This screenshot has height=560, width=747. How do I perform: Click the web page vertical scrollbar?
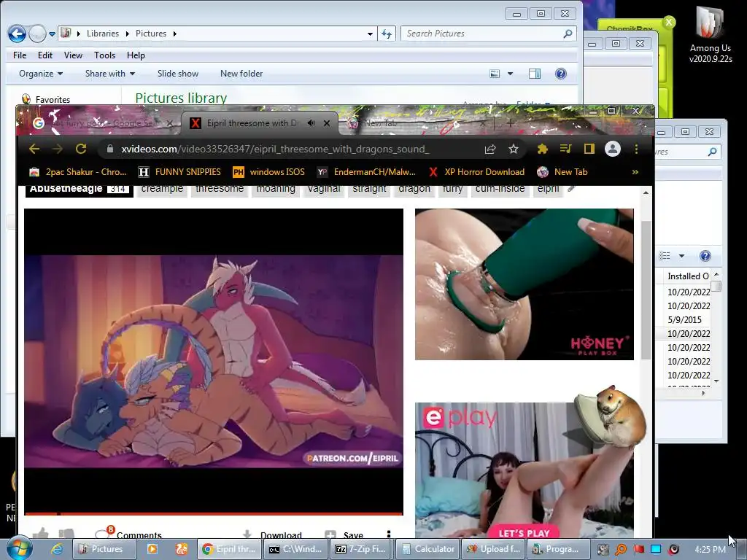click(646, 289)
